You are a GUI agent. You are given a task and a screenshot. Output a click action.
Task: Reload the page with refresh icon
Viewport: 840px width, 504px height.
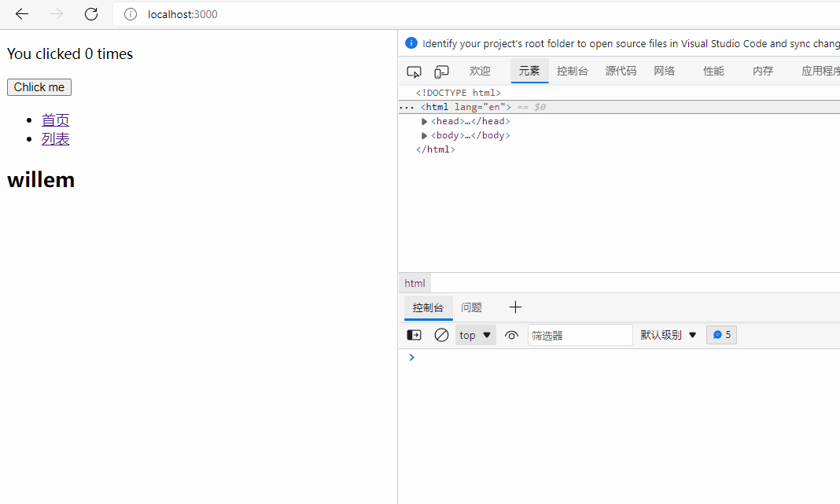(x=91, y=14)
